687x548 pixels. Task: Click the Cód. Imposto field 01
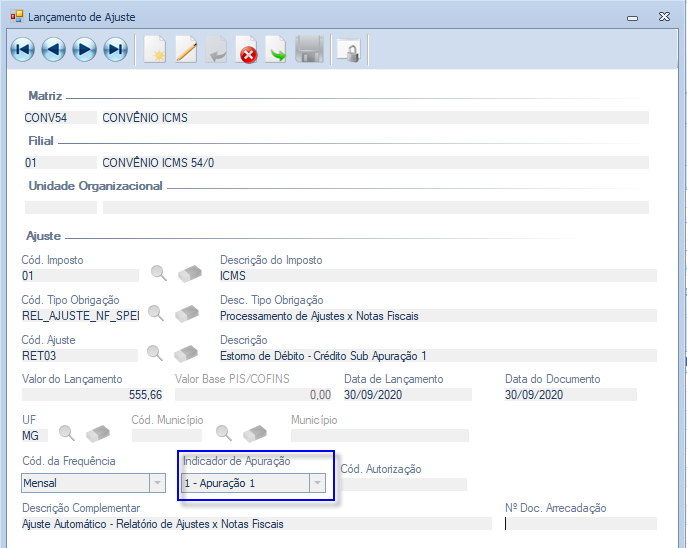(80, 276)
